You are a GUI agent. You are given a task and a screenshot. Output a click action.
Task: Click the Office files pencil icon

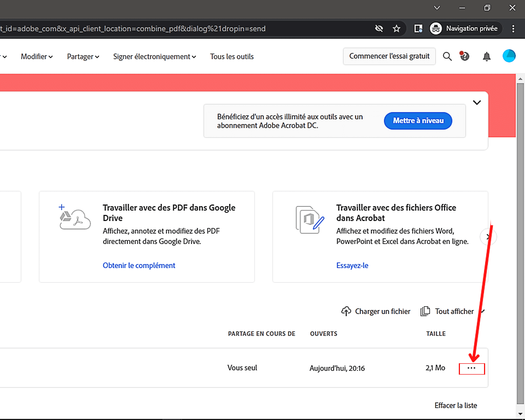(310, 220)
